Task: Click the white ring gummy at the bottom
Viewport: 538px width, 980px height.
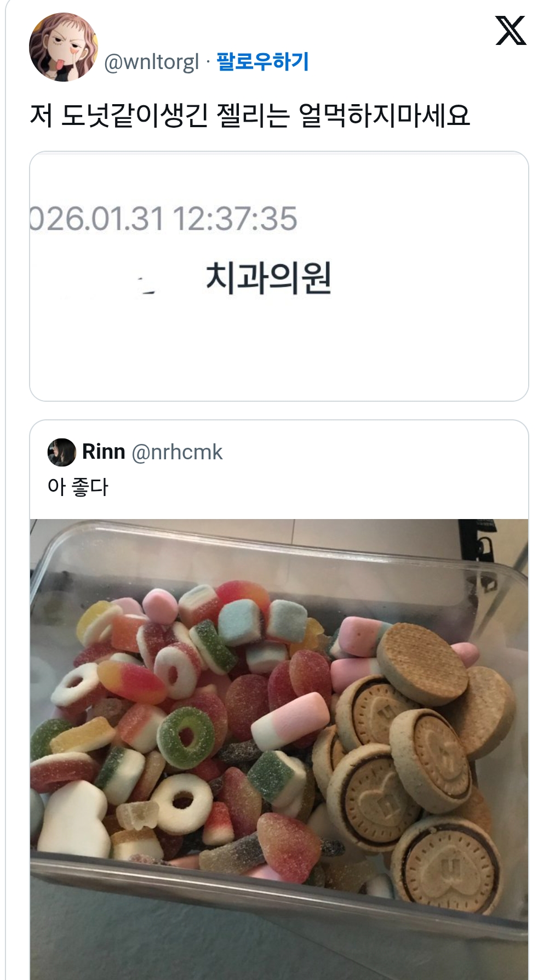Action: [182, 801]
